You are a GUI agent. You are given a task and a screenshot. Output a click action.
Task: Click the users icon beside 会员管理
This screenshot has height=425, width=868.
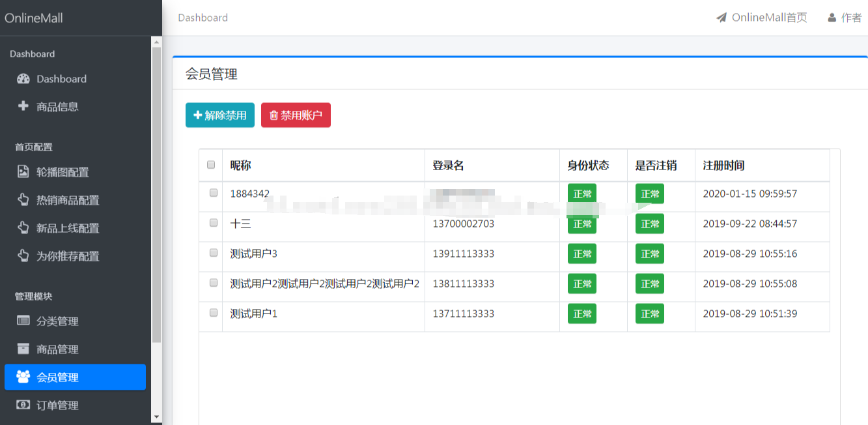[x=23, y=376]
